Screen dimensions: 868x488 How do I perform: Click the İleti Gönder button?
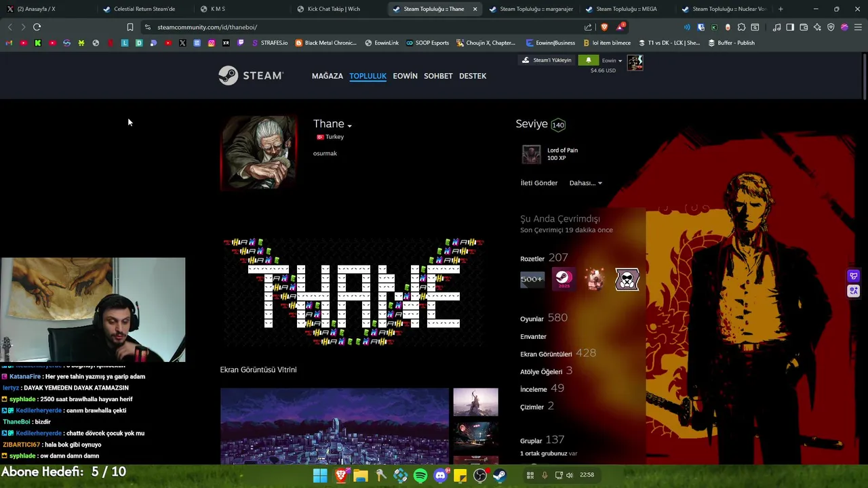click(x=539, y=183)
